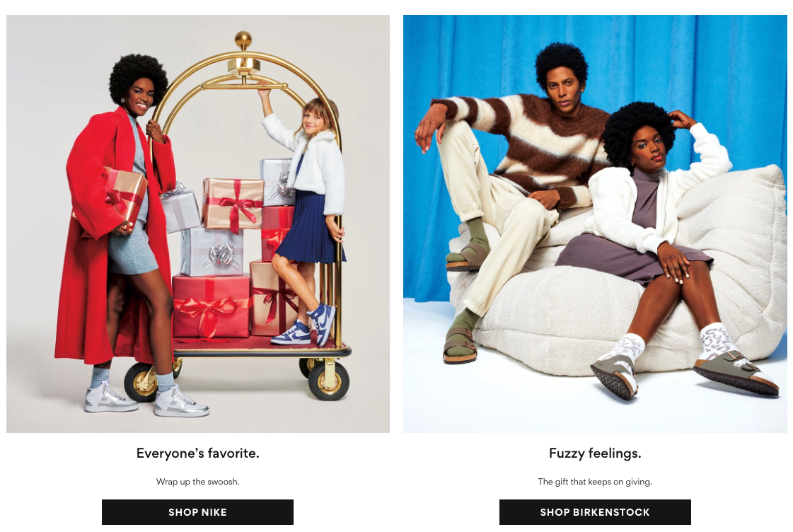The width and height of the screenshot is (793, 532).
Task: Select "The gift that keeps on giving." caption
Action: 595,482
